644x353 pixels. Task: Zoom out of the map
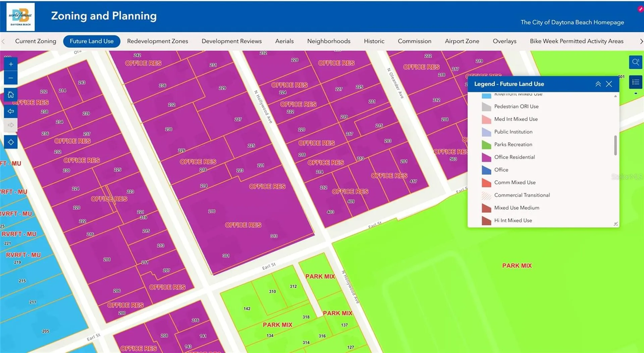coord(11,78)
